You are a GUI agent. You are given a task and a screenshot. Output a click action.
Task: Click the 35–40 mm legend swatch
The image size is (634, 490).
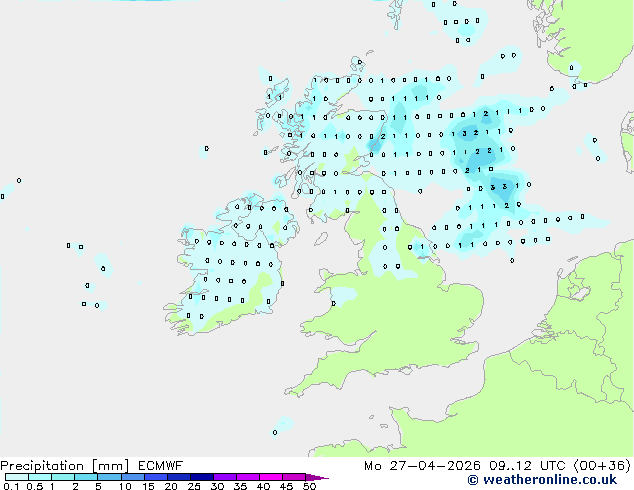(248, 477)
